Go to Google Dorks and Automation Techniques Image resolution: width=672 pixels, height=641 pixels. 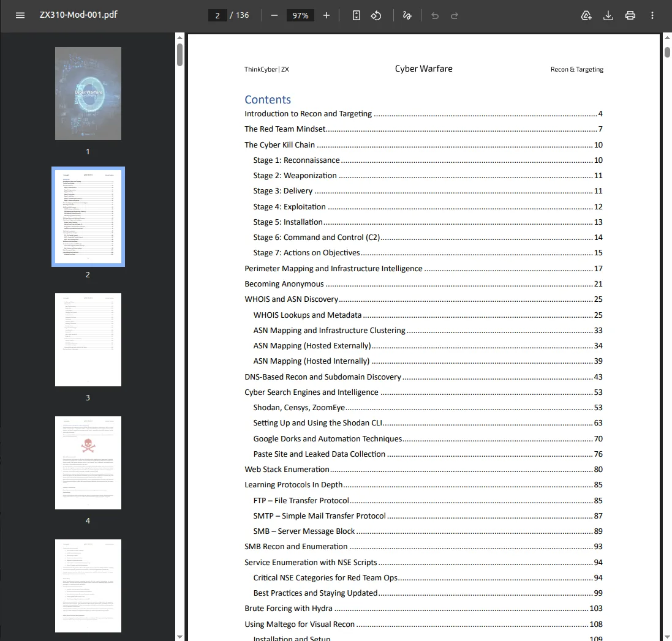tap(428, 439)
